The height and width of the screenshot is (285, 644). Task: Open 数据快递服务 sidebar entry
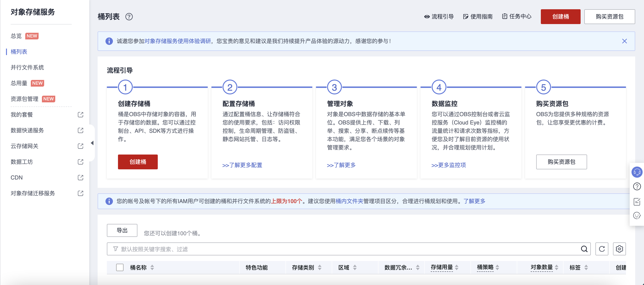(x=27, y=130)
